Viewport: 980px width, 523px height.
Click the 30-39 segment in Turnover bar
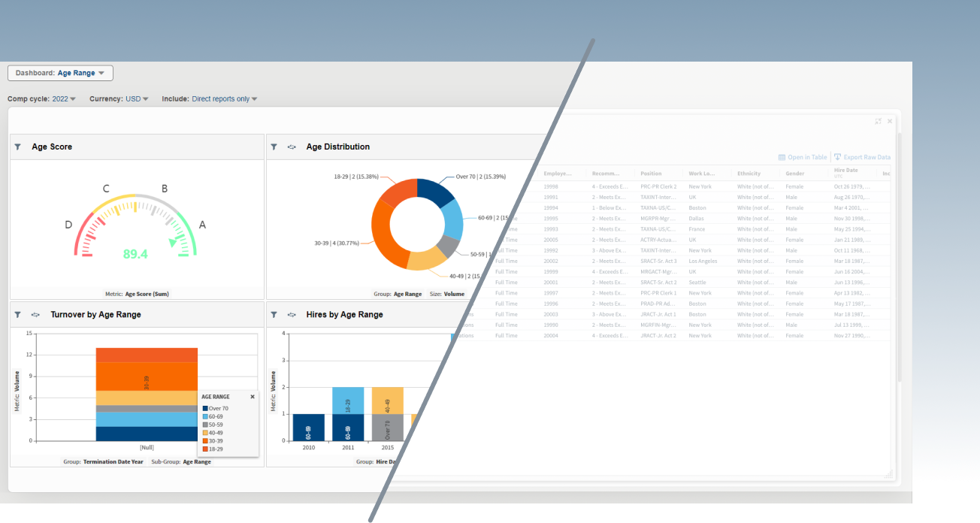click(147, 376)
